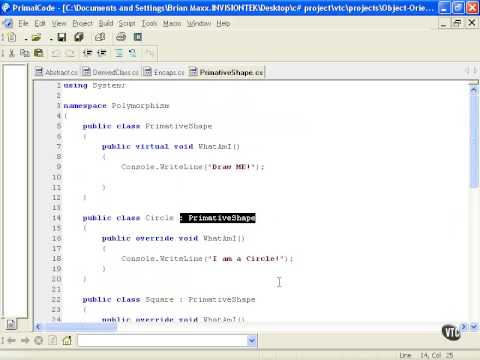
Task: Switch to the Abstract.cs tab
Action: coord(57,72)
